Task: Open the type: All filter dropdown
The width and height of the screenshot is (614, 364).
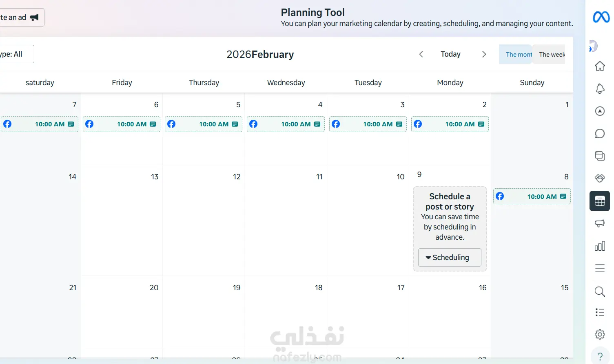Action: pyautogui.click(x=16, y=54)
